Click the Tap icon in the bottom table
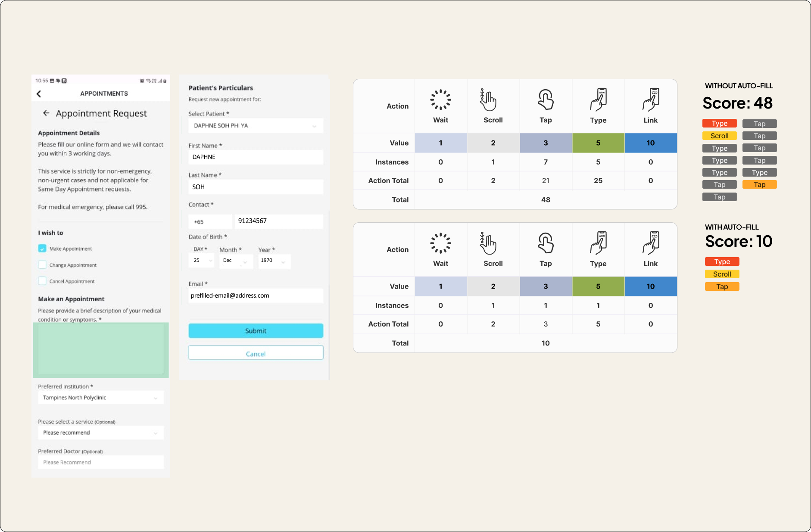The image size is (811, 532). point(546,243)
